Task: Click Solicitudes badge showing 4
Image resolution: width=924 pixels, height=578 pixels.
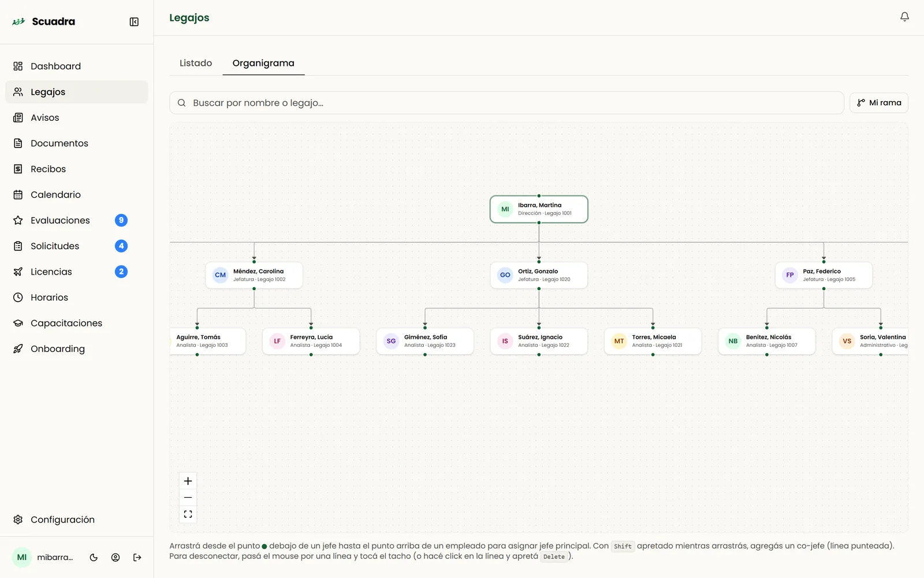Action: tap(121, 246)
